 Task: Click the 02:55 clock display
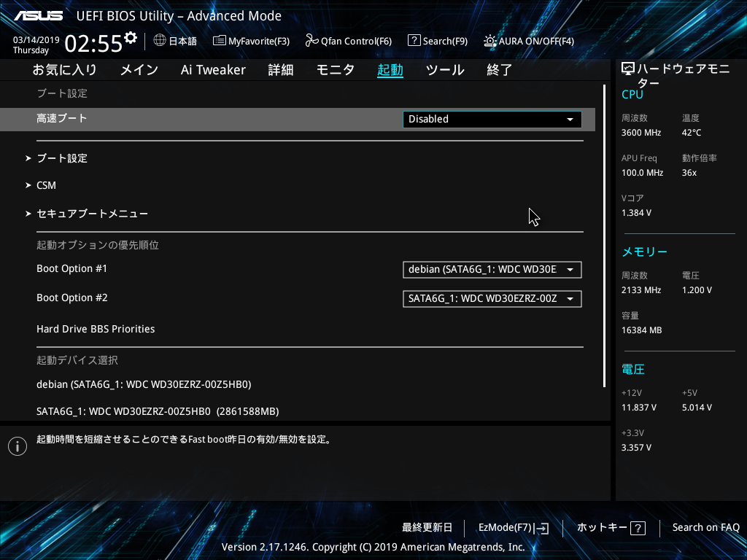click(x=93, y=44)
